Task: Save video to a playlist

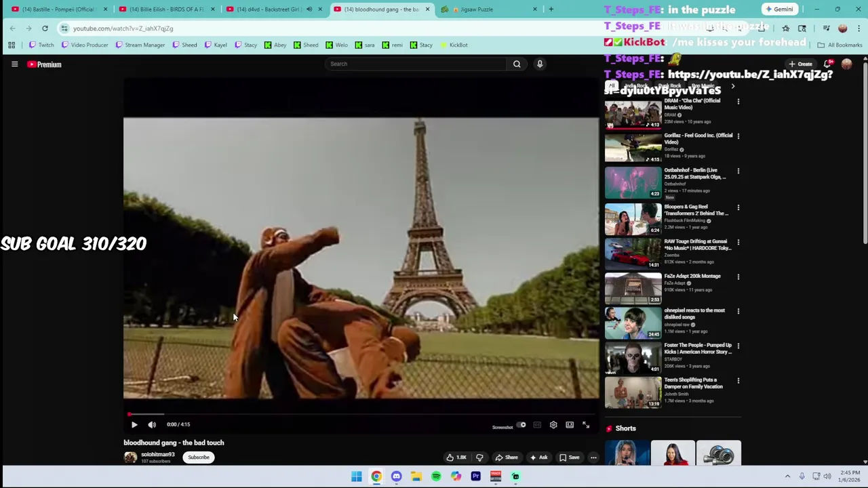Action: pyautogui.click(x=570, y=457)
